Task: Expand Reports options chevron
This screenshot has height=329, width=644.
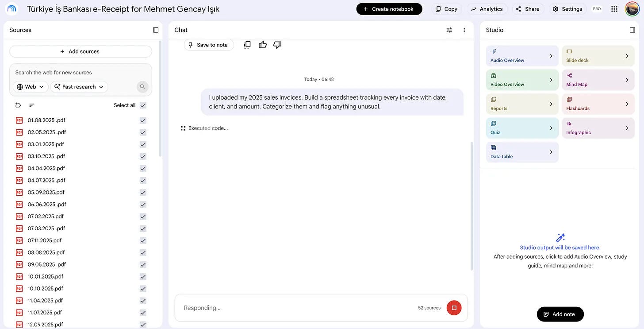Action: pyautogui.click(x=551, y=104)
